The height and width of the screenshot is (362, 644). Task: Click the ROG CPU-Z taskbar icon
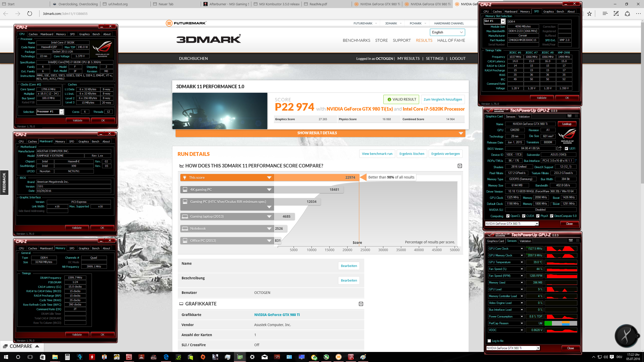129,357
